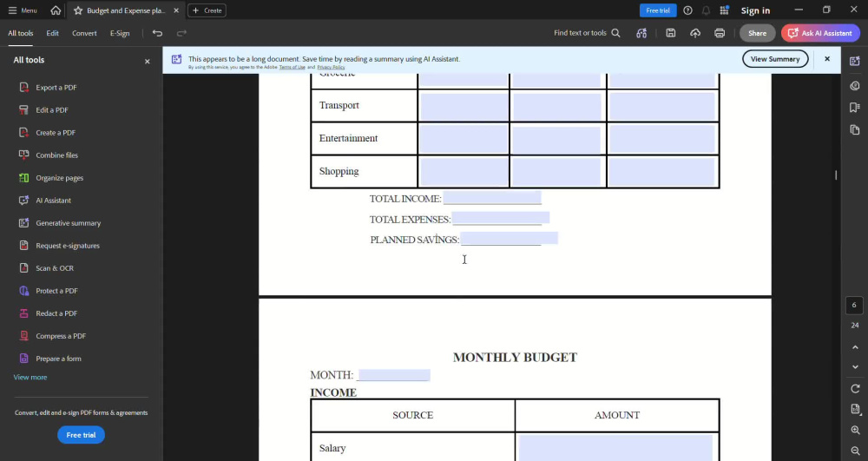This screenshot has width=868, height=461.
Task: Open the Privacy Policy link
Action: 331,67
